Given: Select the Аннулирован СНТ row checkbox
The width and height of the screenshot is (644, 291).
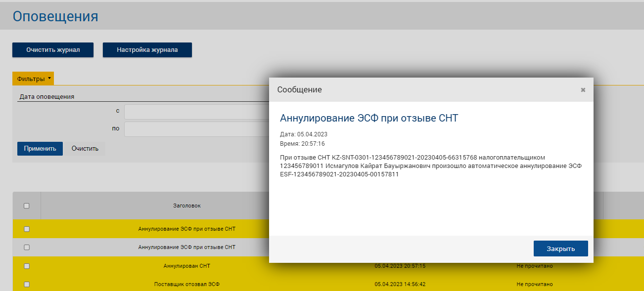Looking at the screenshot, I should tap(27, 266).
